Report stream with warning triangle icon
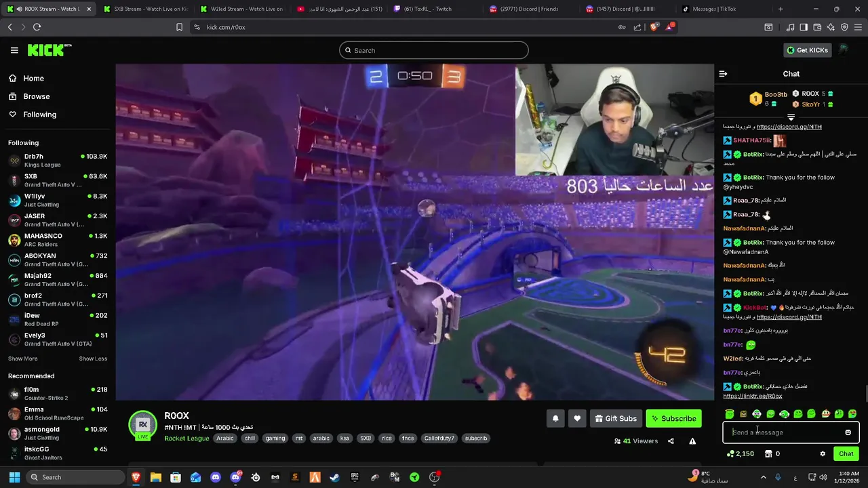This screenshot has height=488, width=868. point(692,441)
